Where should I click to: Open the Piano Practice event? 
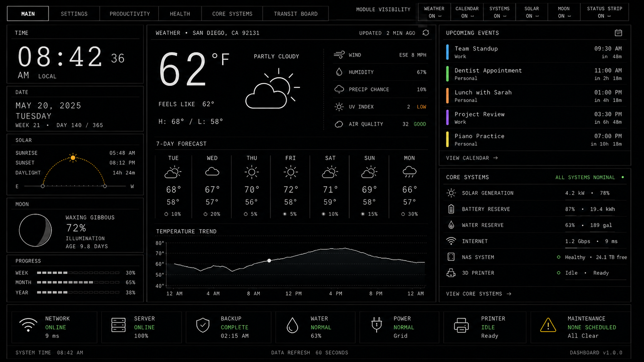tap(534, 140)
